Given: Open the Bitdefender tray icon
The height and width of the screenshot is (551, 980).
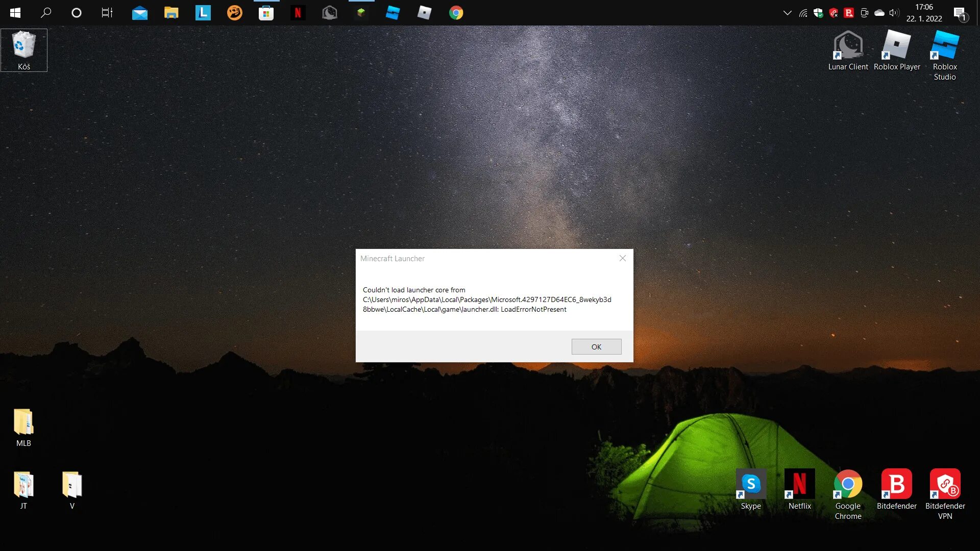Looking at the screenshot, I should pos(849,13).
